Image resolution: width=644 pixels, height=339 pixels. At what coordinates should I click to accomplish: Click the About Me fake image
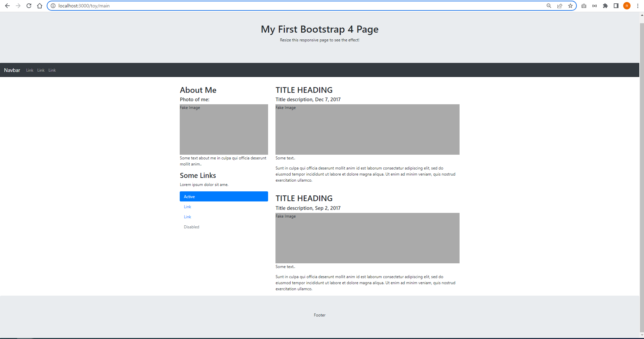(x=224, y=129)
